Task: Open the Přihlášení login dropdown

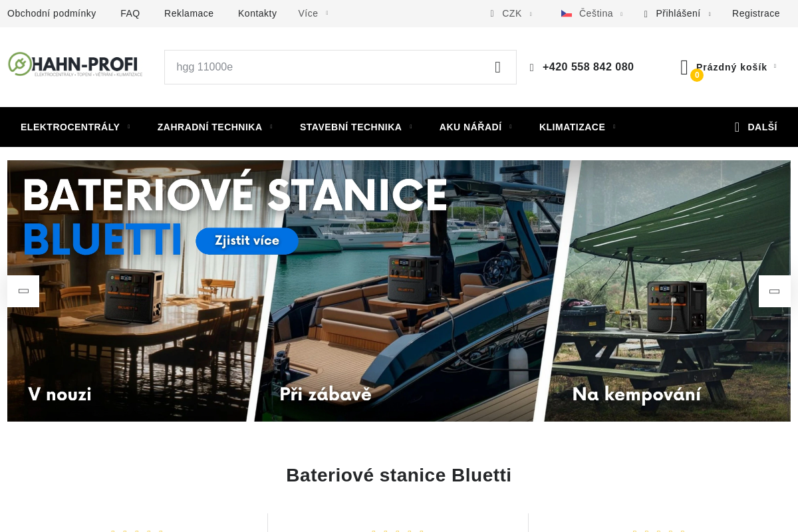Action: (677, 13)
